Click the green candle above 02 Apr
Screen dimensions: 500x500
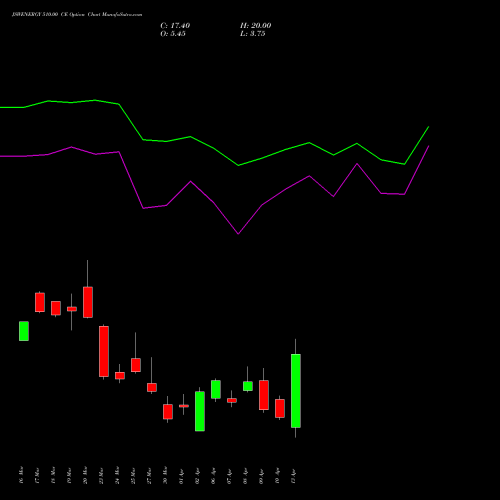pyautogui.click(x=200, y=411)
